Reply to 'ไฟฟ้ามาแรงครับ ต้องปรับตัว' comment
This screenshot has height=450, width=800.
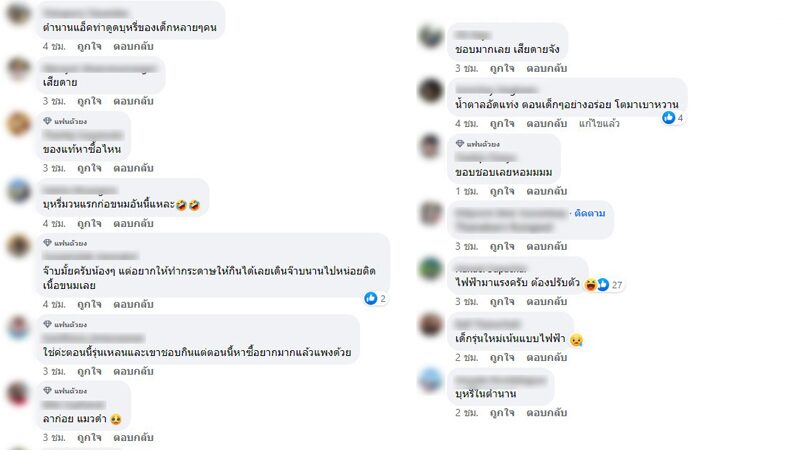pyautogui.click(x=546, y=302)
